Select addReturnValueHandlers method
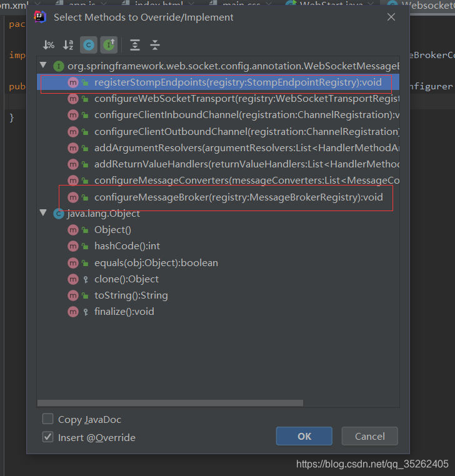The image size is (455, 476). pyautogui.click(x=218, y=164)
